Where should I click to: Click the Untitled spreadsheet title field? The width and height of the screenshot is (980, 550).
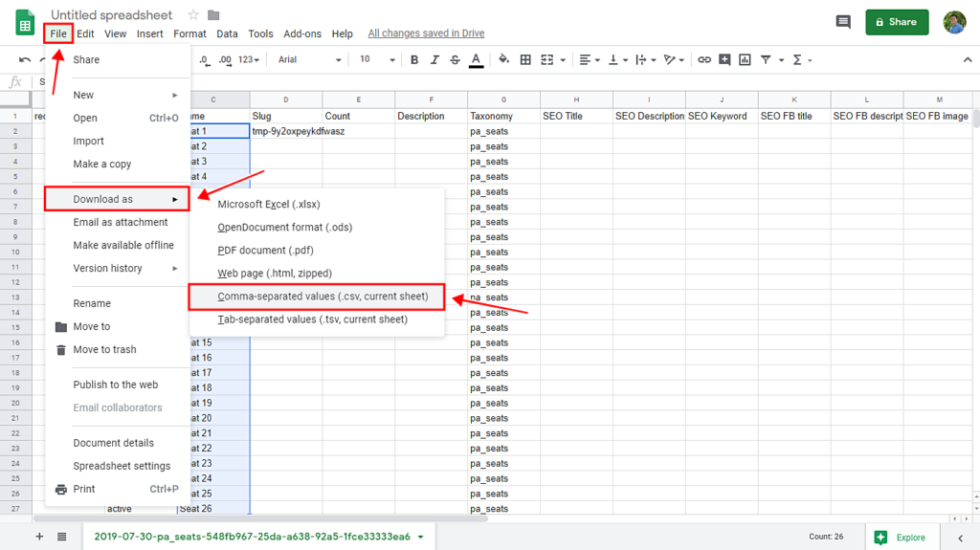coord(112,15)
